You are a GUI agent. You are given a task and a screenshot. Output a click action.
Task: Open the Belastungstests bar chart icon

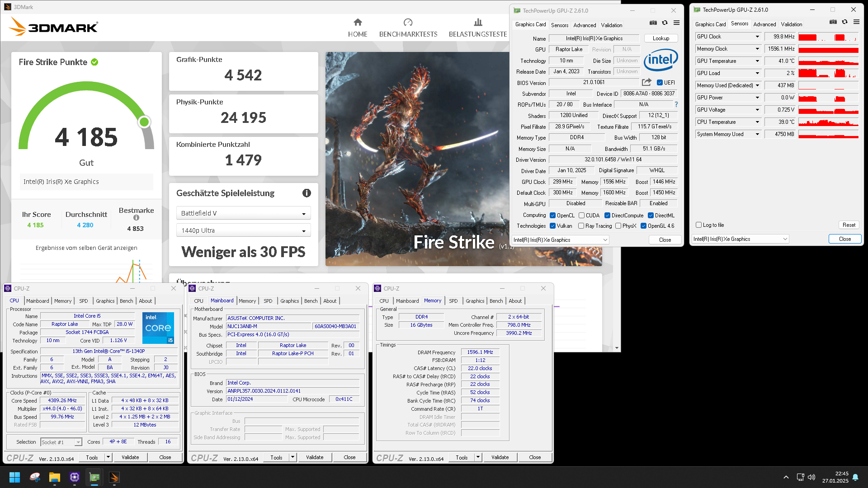coord(478,22)
